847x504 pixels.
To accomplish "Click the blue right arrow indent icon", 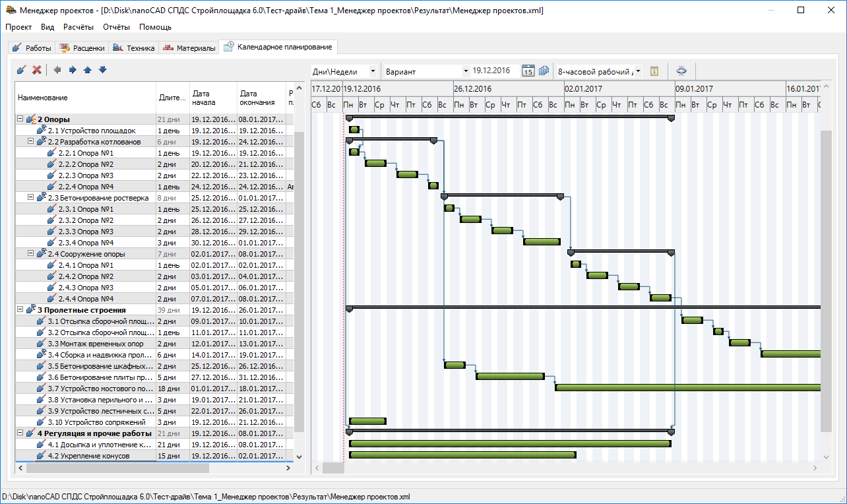I will point(73,69).
